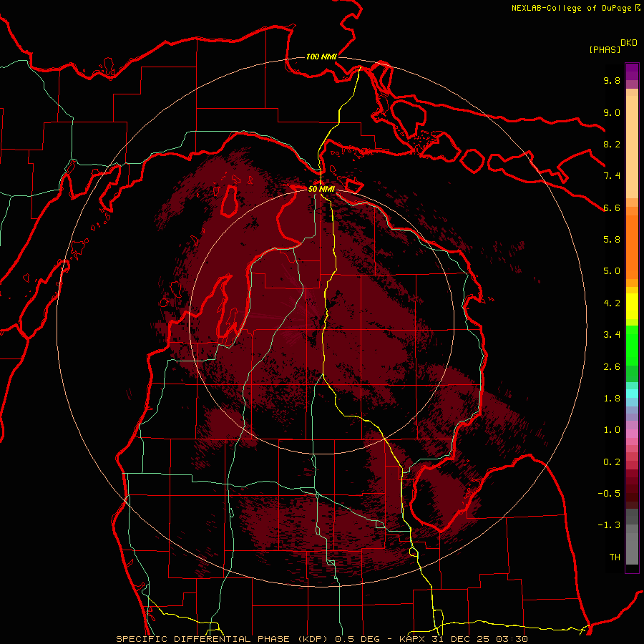Pick the pink color bar segment
The image size is (644, 644).
click(632, 434)
